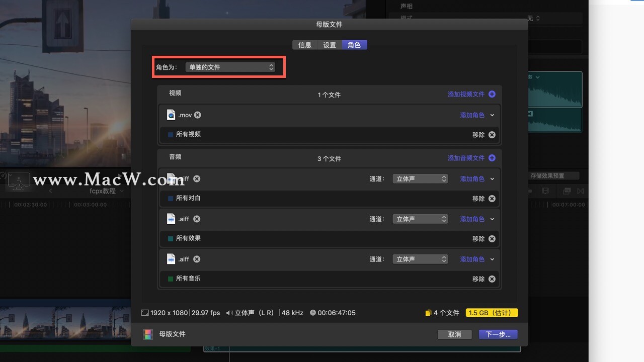Screen dimensions: 644x362
Task: Click the 48 kHz text
Action: [x=292, y=313]
